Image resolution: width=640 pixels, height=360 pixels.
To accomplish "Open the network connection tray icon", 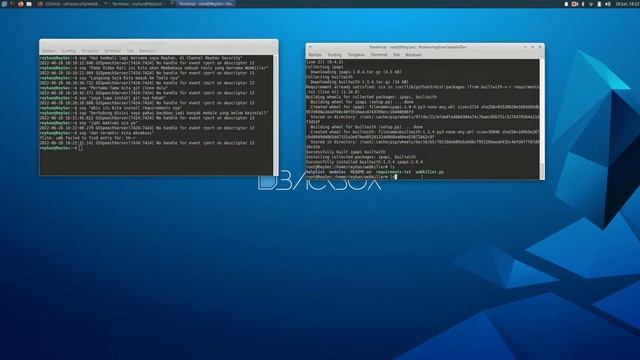I will pos(591,4).
